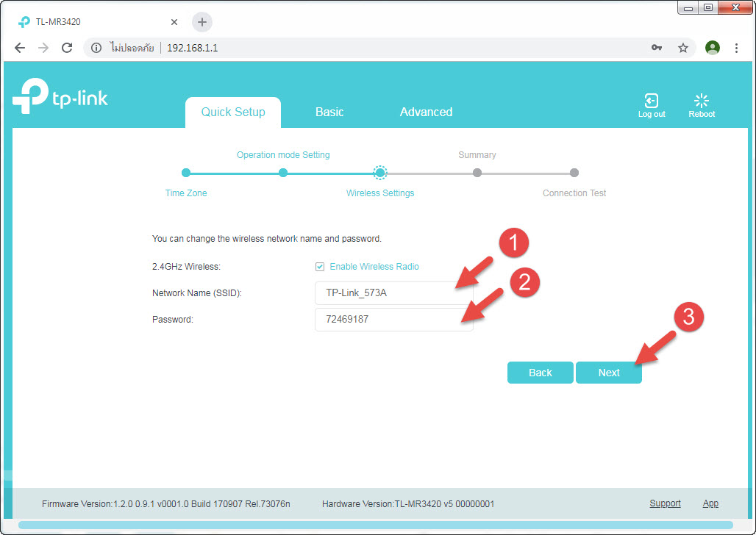Screen dimensions: 756x535
Task: Open a new browser tab
Action: click(202, 22)
